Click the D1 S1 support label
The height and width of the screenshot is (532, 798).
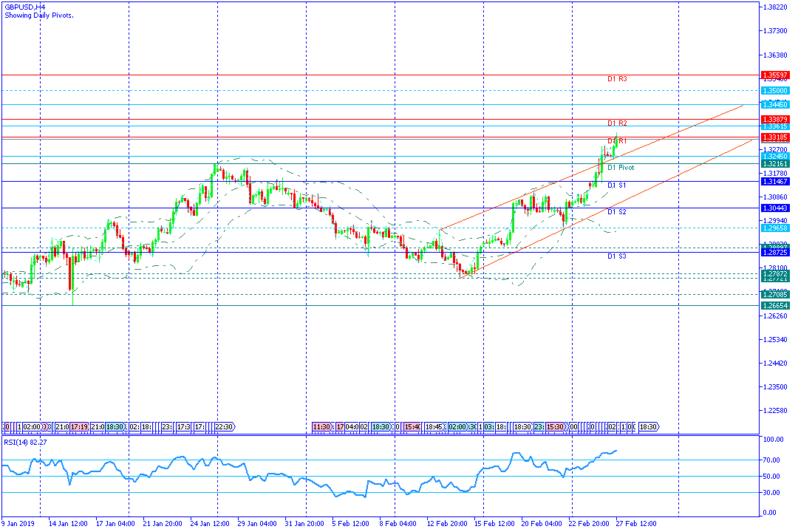pos(617,185)
